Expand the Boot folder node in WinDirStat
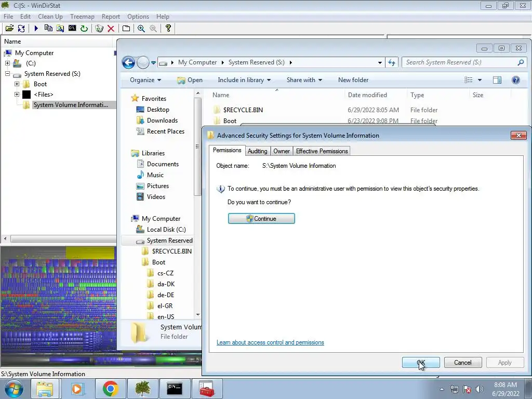Image resolution: width=532 pixels, height=399 pixels. point(17,84)
